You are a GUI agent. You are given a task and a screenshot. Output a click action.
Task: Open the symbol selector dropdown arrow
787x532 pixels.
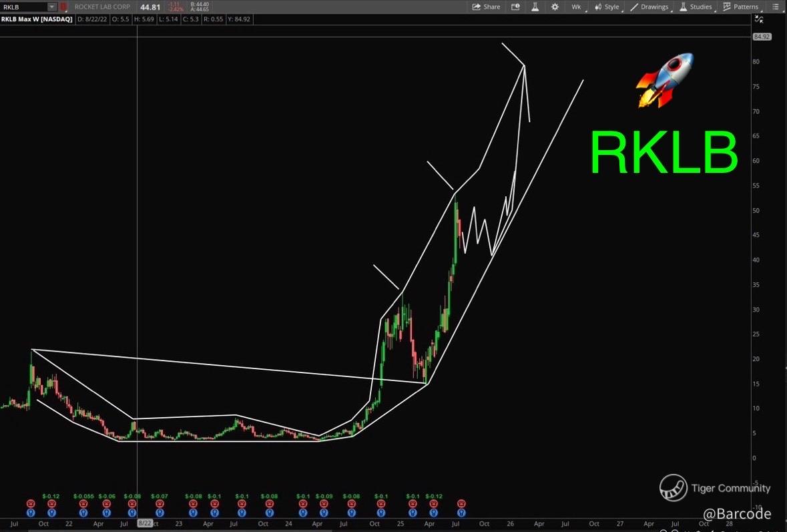52,7
